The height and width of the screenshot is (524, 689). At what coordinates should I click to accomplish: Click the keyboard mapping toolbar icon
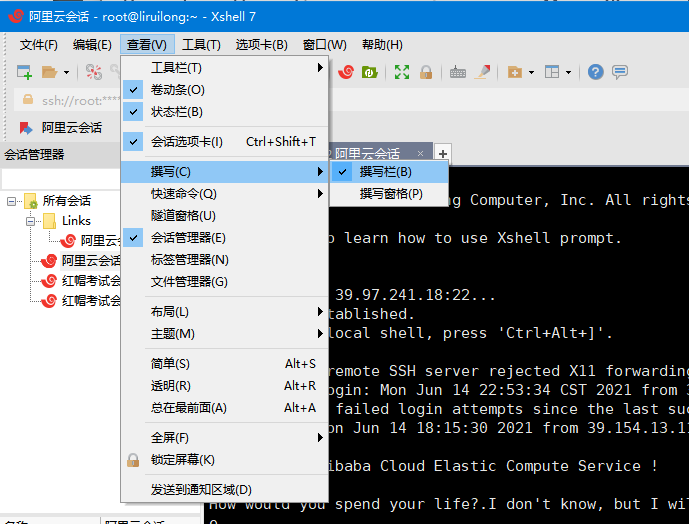(458, 72)
